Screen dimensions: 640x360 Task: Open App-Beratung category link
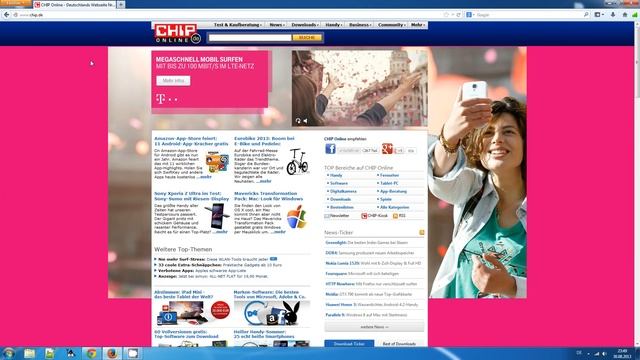coord(393,191)
